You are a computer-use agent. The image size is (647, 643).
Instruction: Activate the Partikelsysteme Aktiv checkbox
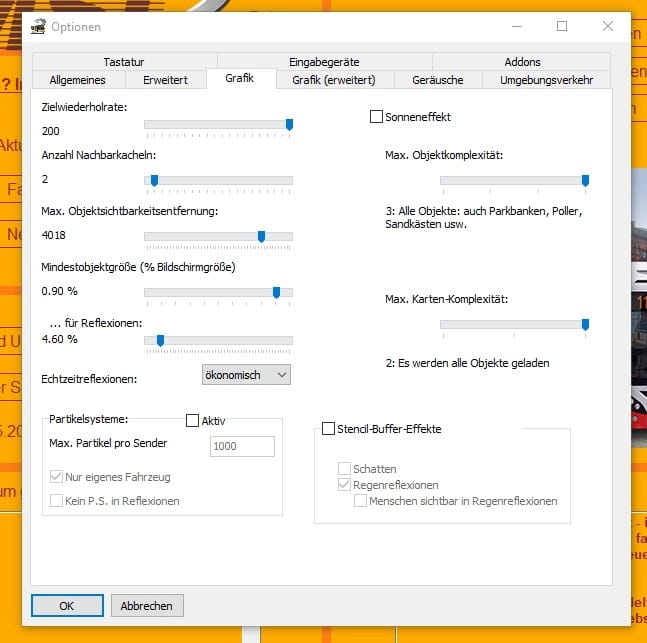click(193, 421)
